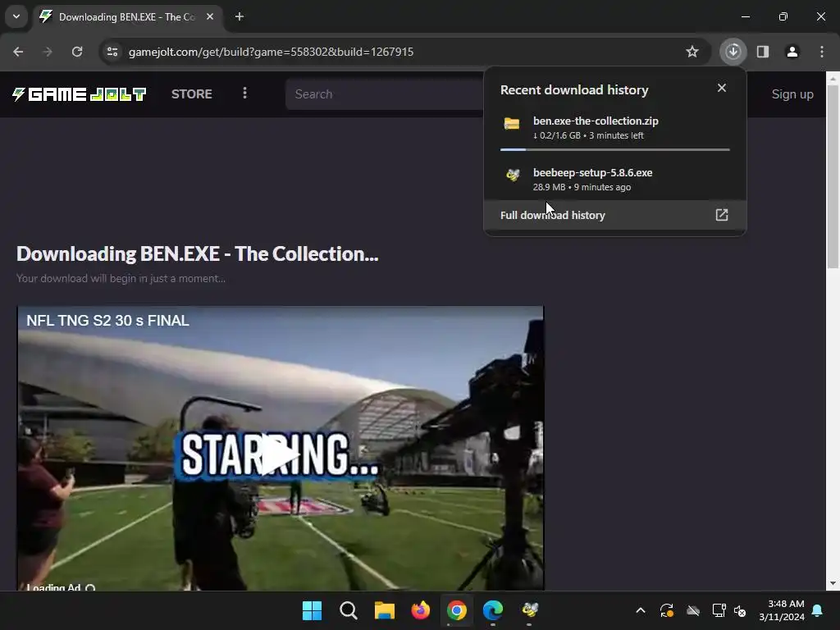Viewport: 840px width, 630px height.
Task: Click the Recent download history heading
Action: (574, 90)
